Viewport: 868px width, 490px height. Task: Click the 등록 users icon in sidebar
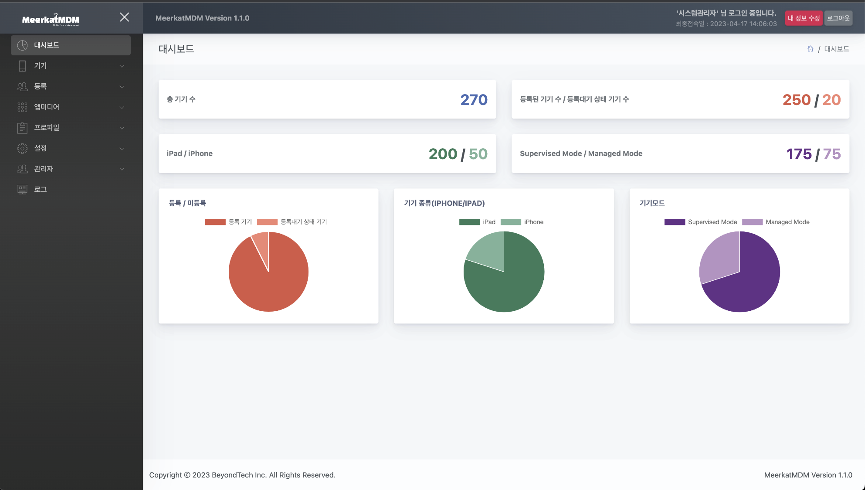22,86
